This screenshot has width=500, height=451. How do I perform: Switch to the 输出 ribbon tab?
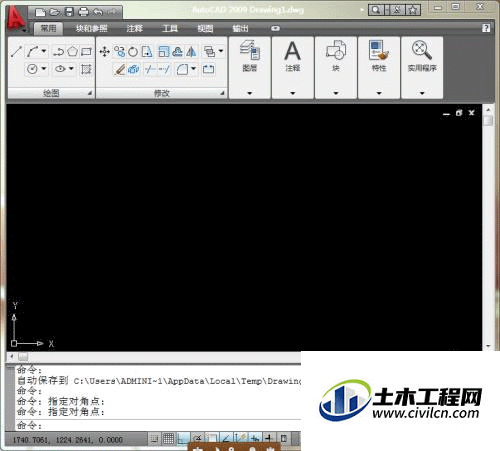(x=240, y=29)
